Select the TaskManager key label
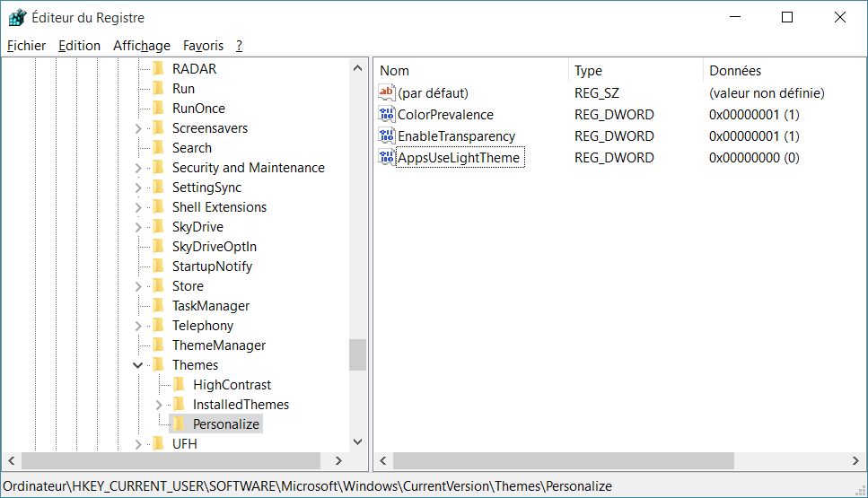The image size is (868, 498). click(x=211, y=305)
